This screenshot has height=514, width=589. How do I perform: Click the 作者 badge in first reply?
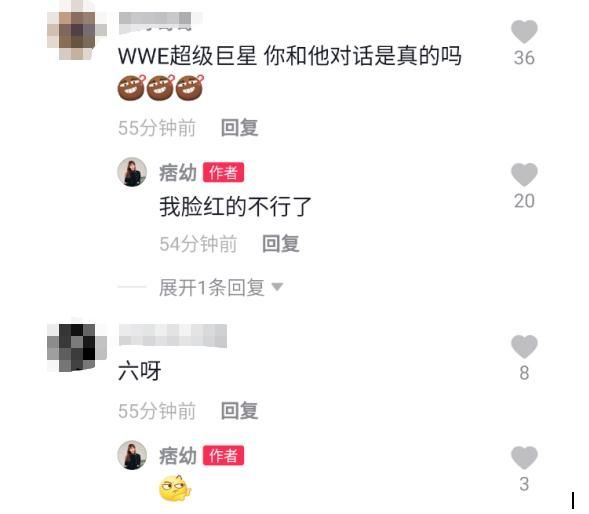(224, 172)
